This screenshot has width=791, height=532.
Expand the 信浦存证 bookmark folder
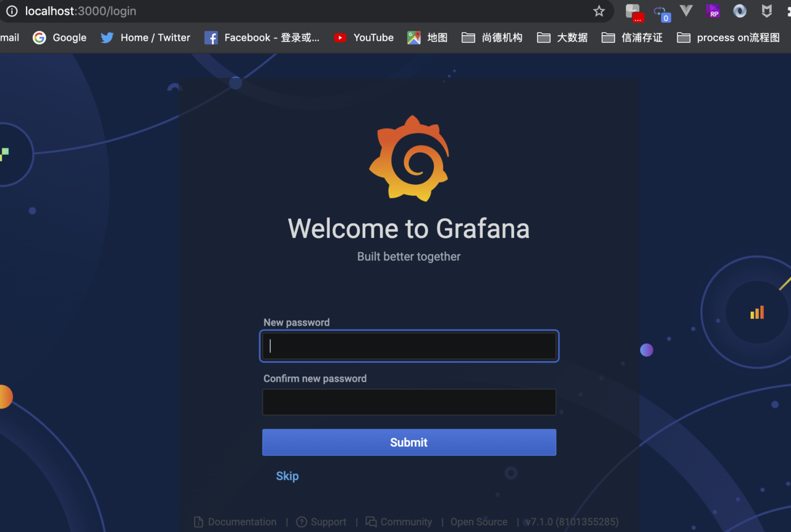click(x=632, y=38)
